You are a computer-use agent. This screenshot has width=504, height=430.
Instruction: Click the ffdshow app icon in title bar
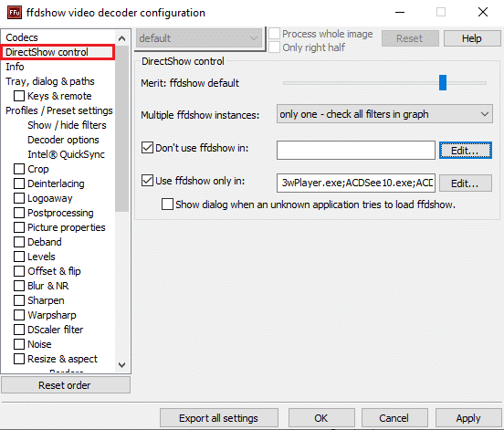pyautogui.click(x=15, y=13)
